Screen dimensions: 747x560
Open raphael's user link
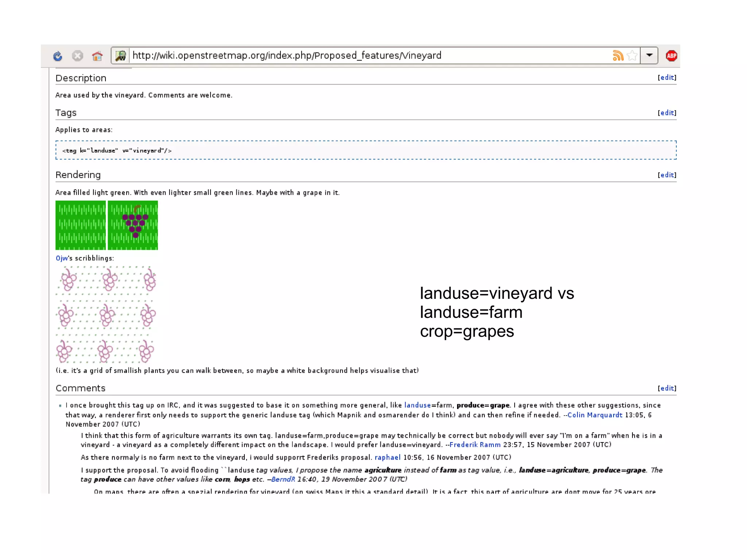pyautogui.click(x=387, y=457)
